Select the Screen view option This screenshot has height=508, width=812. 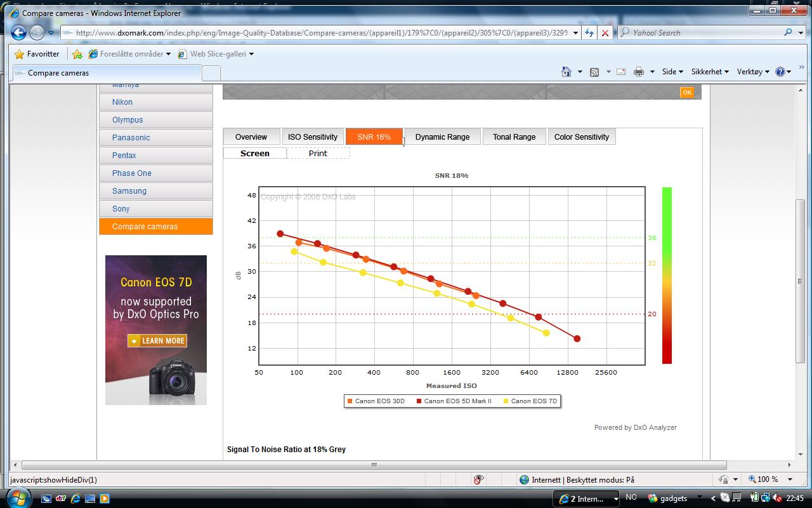point(255,153)
